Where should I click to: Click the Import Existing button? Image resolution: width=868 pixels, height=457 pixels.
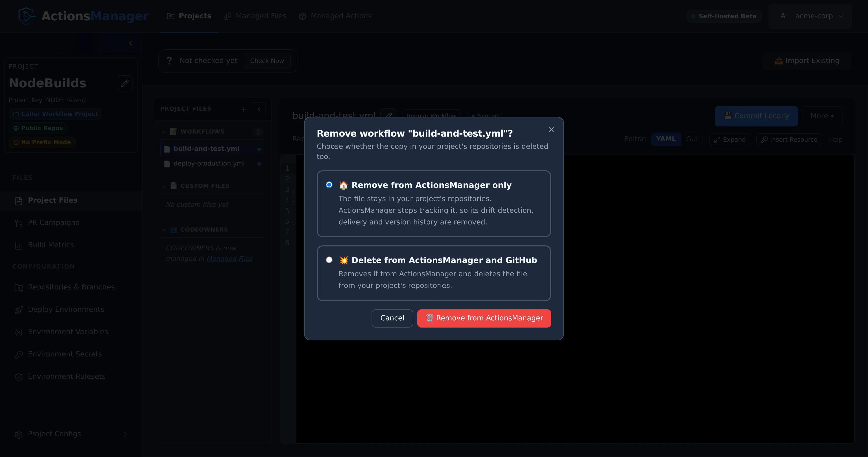(807, 61)
